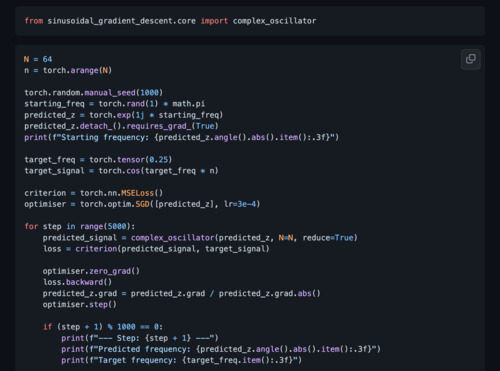The height and width of the screenshot is (371, 500).
Task: Click 'optimiser.zero_grad()' line
Action: pyautogui.click(x=91, y=271)
